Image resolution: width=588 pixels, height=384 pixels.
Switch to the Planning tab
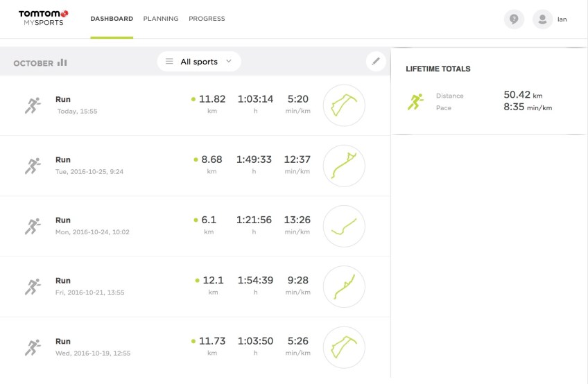coord(161,19)
